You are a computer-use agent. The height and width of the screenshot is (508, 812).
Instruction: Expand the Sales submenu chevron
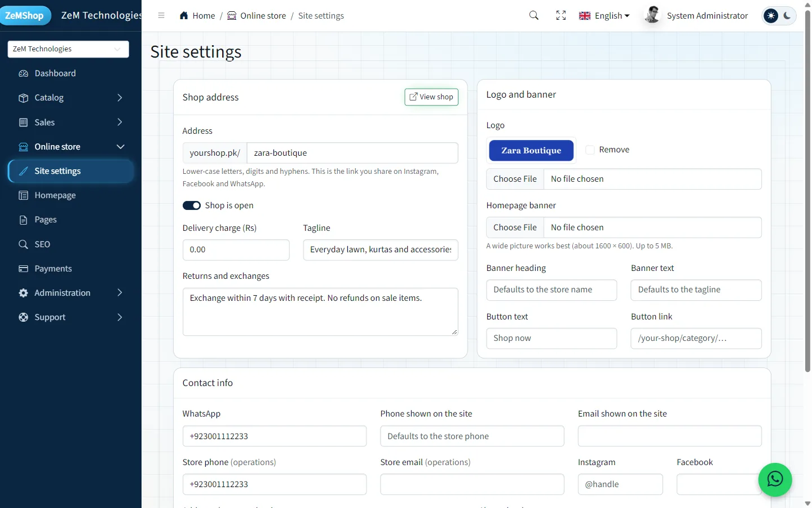click(120, 122)
